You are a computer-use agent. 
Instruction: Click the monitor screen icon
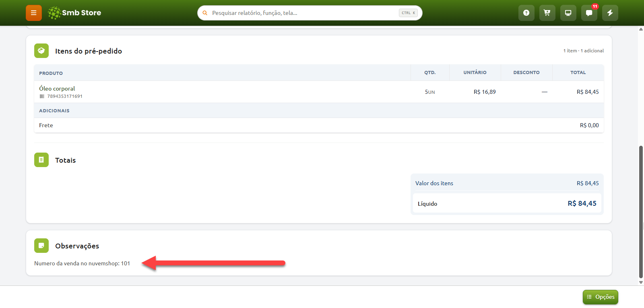pyautogui.click(x=568, y=13)
